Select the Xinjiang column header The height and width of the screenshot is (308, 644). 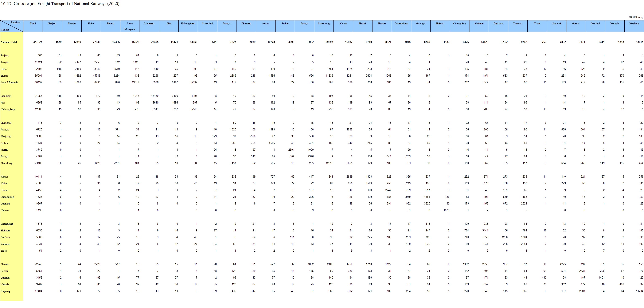click(x=634, y=24)
